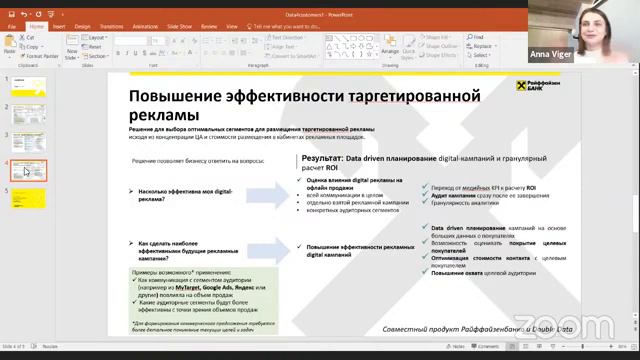Viewport: 640px width, 360px height.
Task: Open the Layout dropdown
Action: pyautogui.click(x=95, y=38)
